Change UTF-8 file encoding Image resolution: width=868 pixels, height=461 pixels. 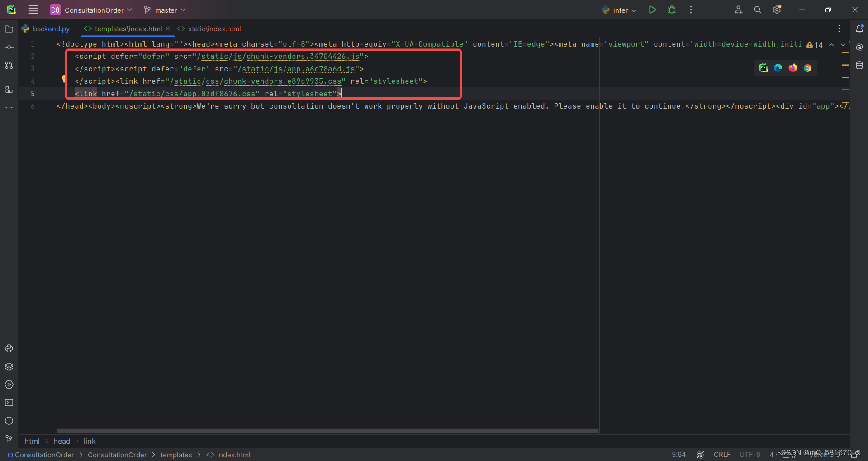(x=750, y=455)
